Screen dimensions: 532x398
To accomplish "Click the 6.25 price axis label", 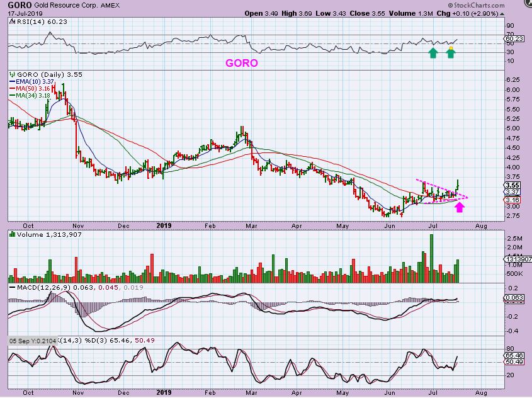I will coord(512,80).
